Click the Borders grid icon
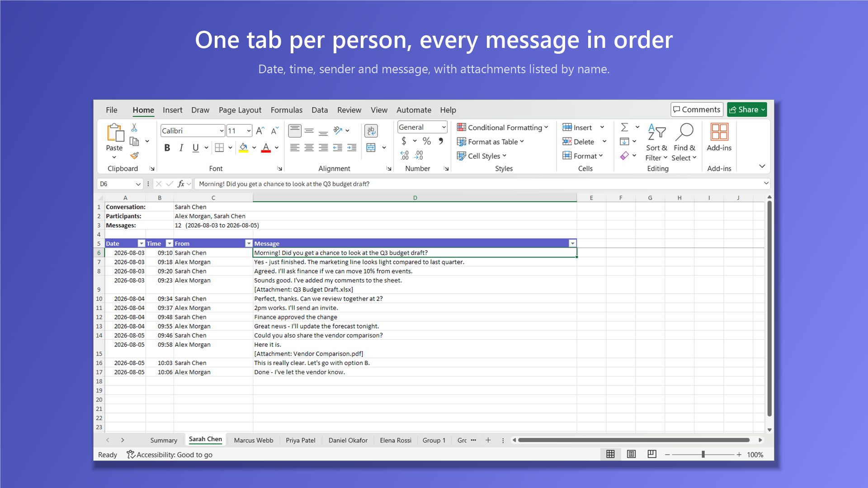This screenshot has height=488, width=868. 219,148
